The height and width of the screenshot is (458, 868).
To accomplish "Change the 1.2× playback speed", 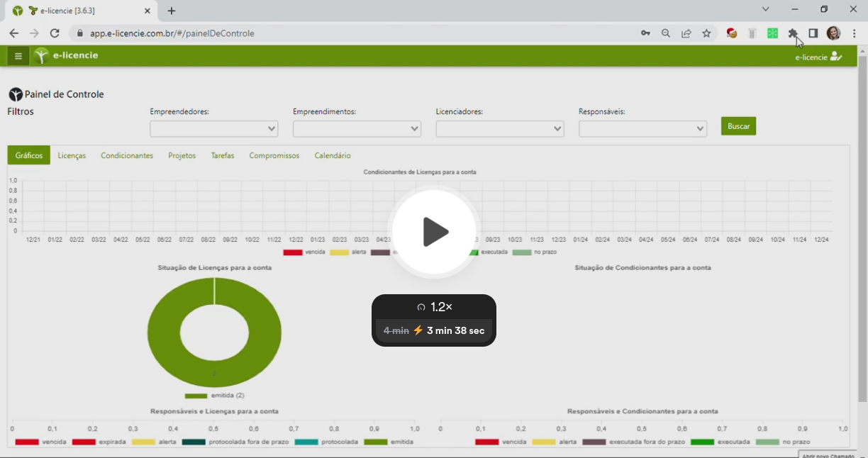I will pos(434,307).
